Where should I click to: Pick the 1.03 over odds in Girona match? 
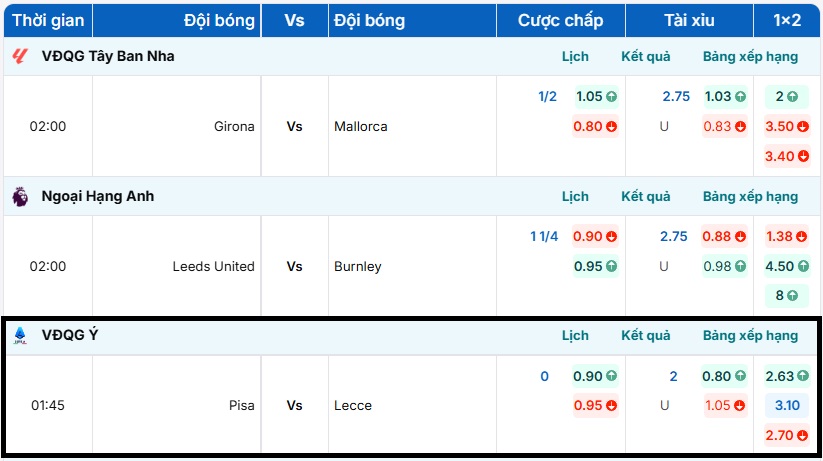(725, 97)
